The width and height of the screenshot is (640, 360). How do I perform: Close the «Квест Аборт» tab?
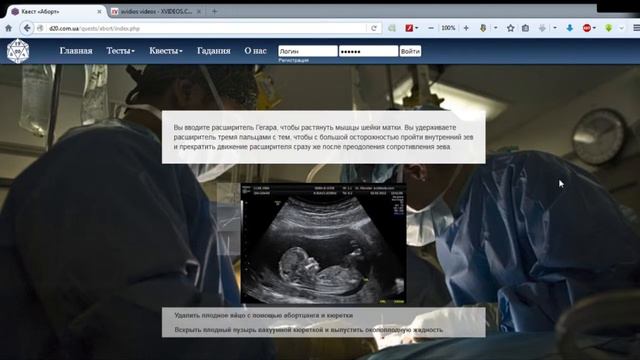pyautogui.click(x=99, y=12)
